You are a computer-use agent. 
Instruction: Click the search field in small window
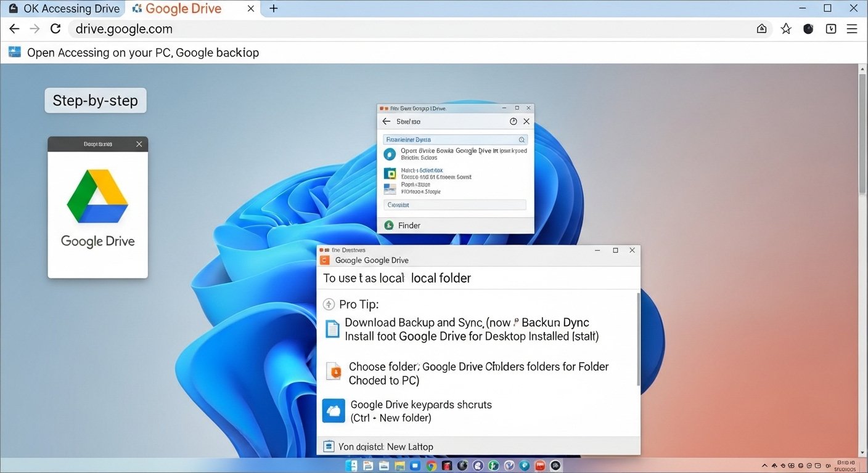click(x=455, y=140)
